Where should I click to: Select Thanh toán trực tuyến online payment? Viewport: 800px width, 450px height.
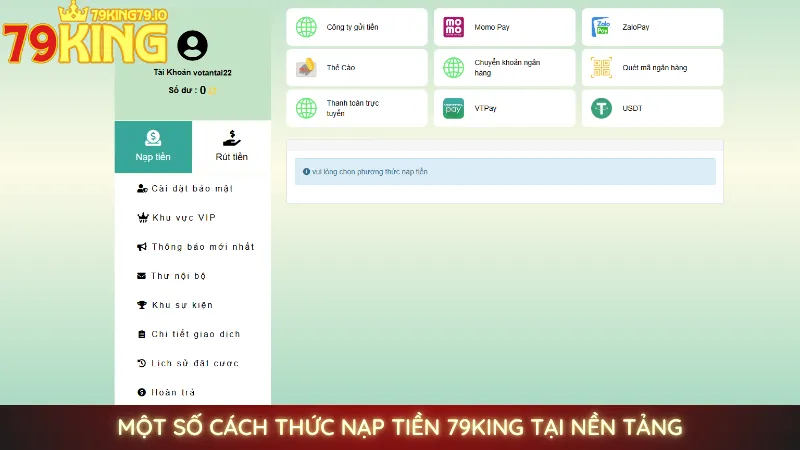point(357,108)
